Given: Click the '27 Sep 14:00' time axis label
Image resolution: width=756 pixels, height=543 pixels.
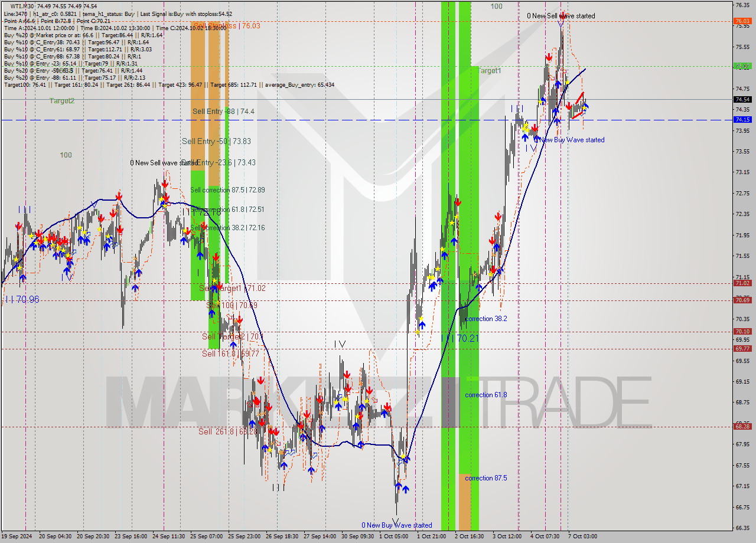Looking at the screenshot, I should tap(320, 537).
